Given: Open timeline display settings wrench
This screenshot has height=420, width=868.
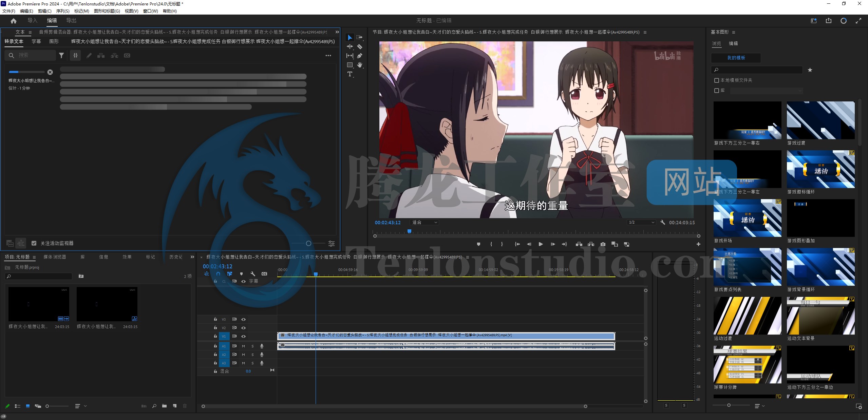Looking at the screenshot, I should [x=252, y=274].
